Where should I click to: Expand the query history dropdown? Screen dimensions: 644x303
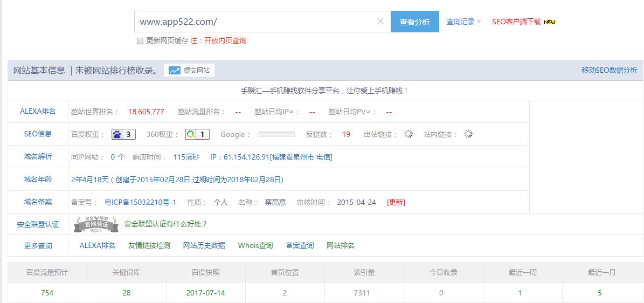463,22
